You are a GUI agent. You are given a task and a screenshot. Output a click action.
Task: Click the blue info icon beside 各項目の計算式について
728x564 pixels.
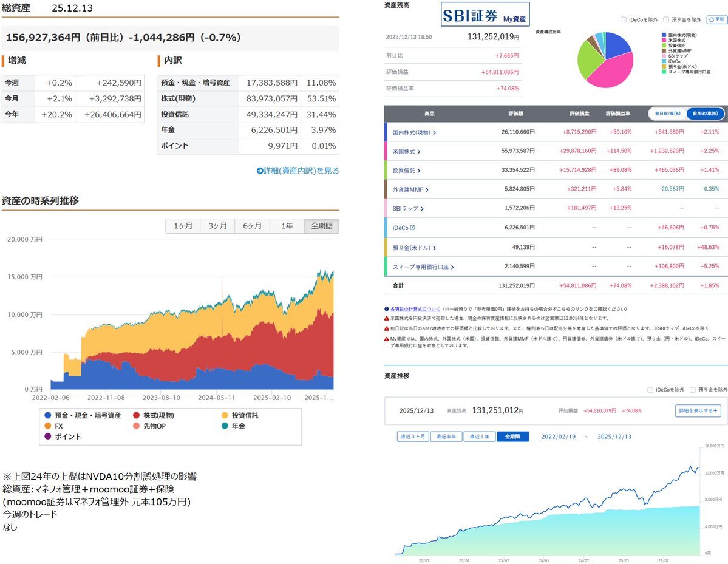[386, 308]
